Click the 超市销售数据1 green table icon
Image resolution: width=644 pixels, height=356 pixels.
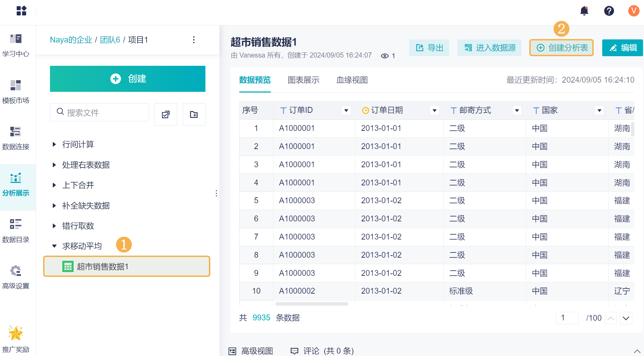(x=68, y=267)
